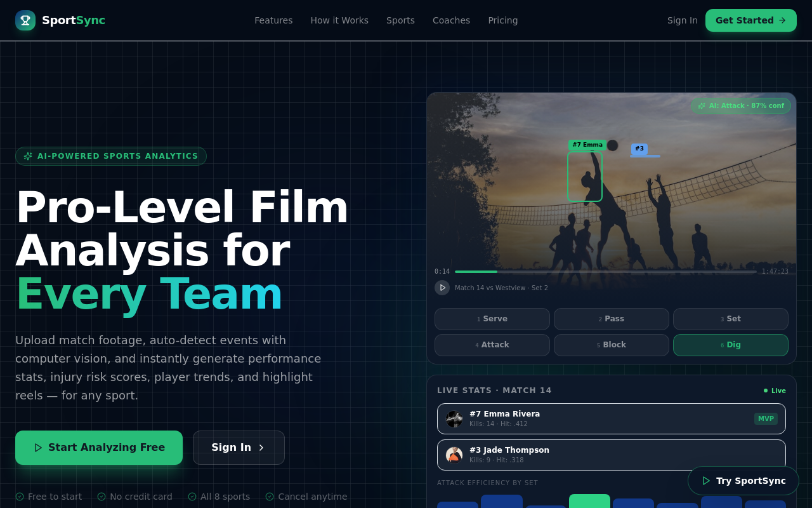812x508 pixels.
Task: Open #3 Jade Thompson stats row
Action: [612, 455]
